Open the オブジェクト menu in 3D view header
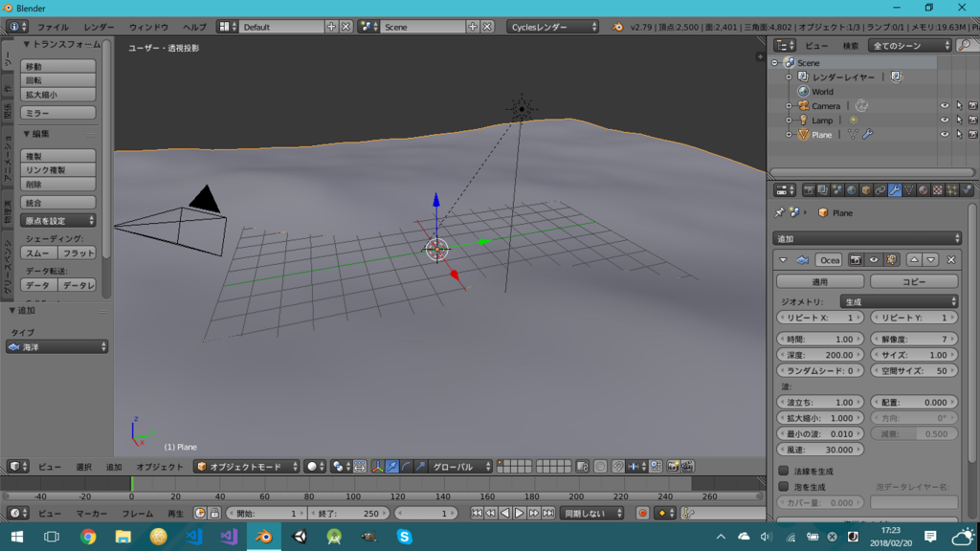This screenshot has width=980, height=551. pyautogui.click(x=160, y=467)
